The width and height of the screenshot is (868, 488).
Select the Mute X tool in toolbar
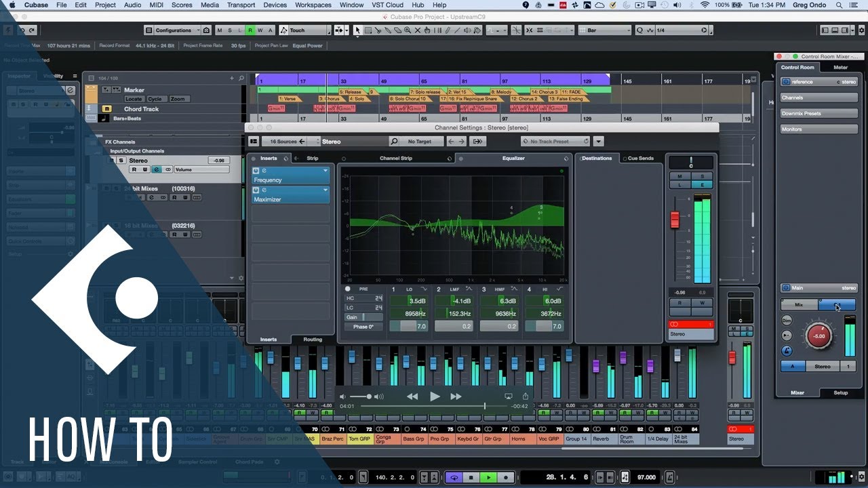pyautogui.click(x=417, y=30)
